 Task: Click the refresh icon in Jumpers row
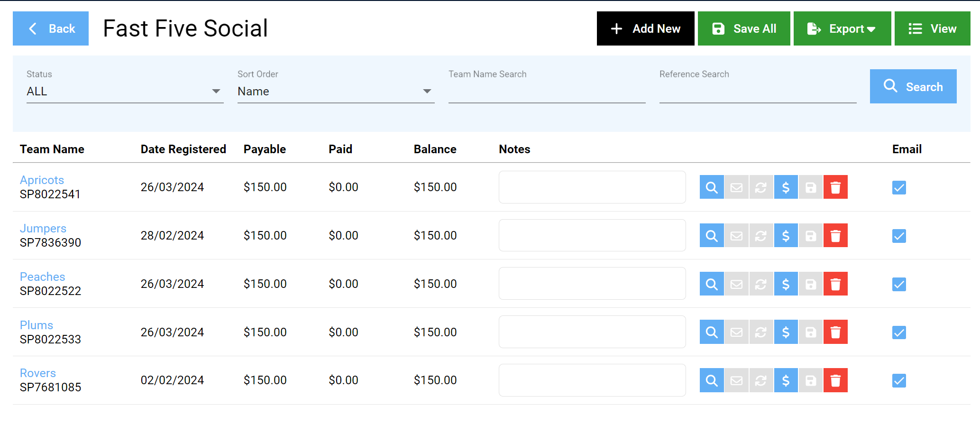coord(761,236)
